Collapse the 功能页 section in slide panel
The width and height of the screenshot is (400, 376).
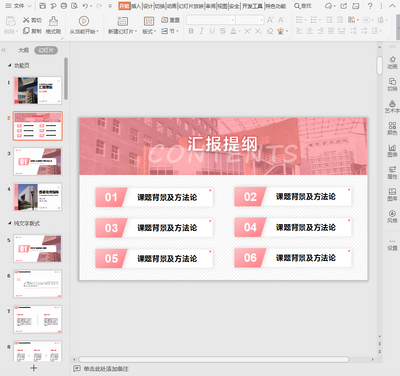[9, 65]
